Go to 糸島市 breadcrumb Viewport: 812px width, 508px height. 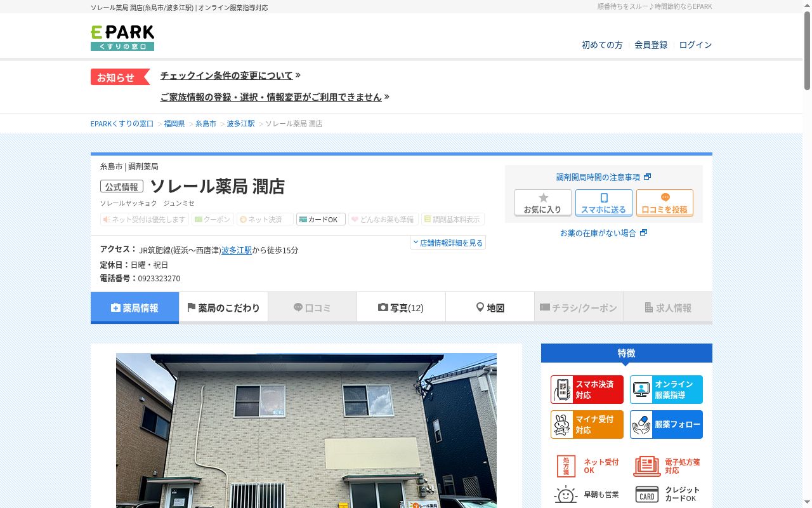206,124
